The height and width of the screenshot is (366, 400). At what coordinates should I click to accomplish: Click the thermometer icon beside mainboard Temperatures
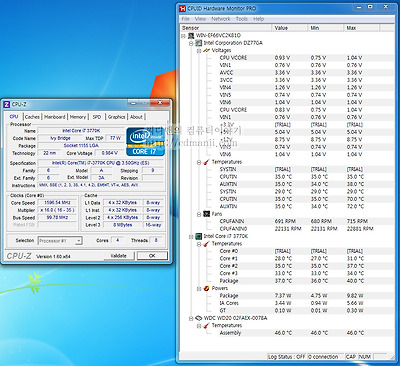[x=206, y=162]
